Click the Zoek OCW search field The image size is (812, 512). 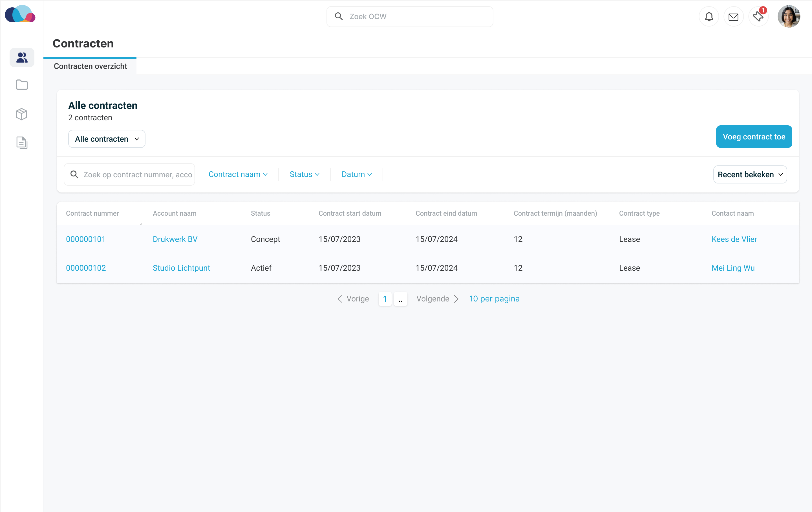[x=410, y=17]
